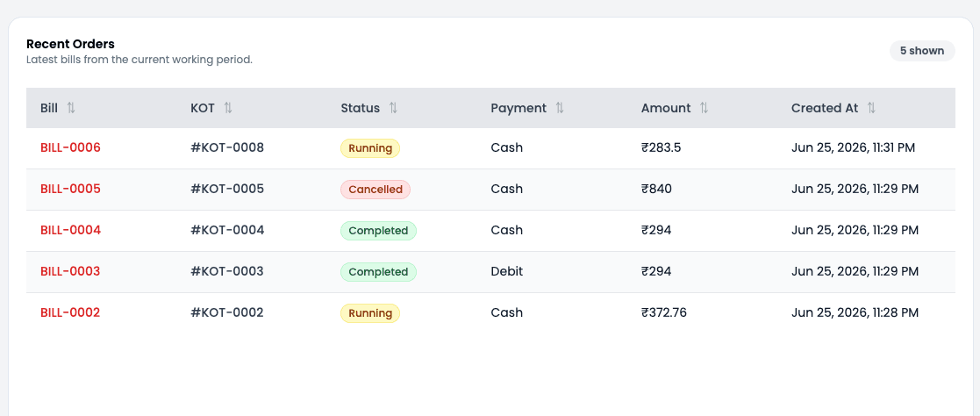Select #KOT-0003 cell
Screen dimensions: 980x416
point(227,271)
